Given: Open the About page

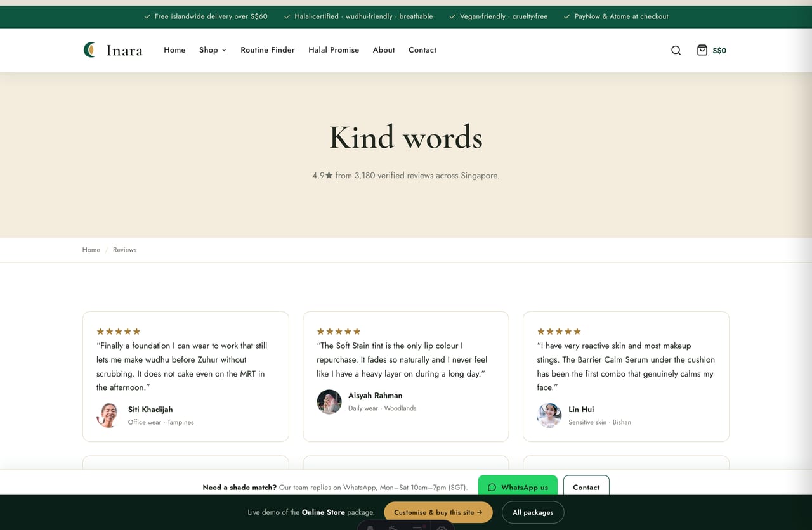Looking at the screenshot, I should pyautogui.click(x=384, y=50).
